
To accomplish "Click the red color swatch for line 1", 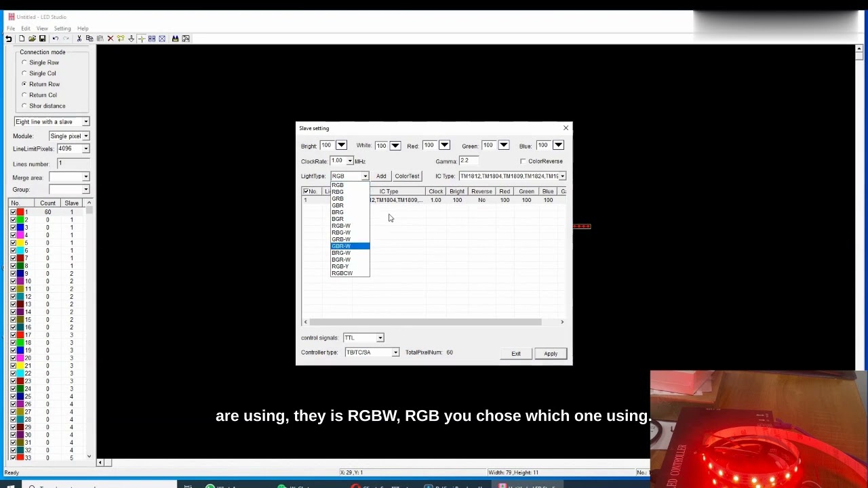I will click(20, 212).
